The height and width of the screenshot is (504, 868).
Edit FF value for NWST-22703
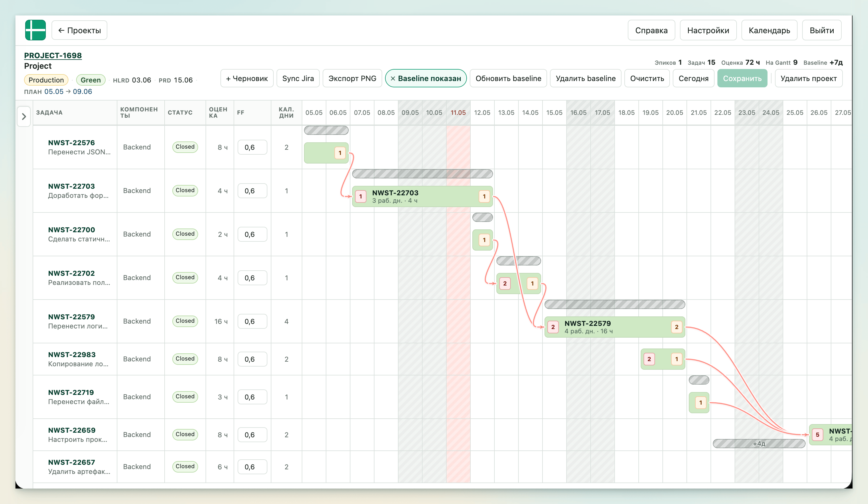pos(252,190)
